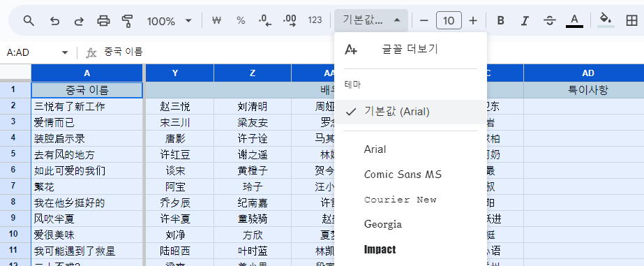Select column Z header

point(253,73)
